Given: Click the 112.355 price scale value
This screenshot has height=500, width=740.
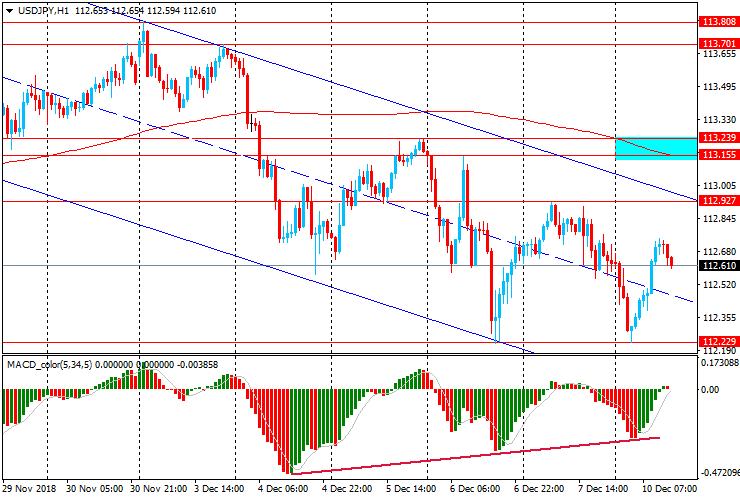Looking at the screenshot, I should tap(719, 318).
